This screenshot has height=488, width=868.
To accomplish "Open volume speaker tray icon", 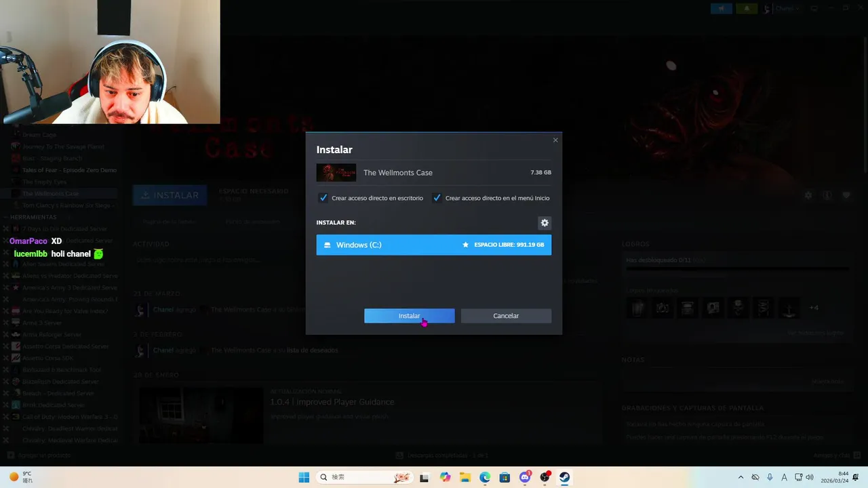I will [810, 477].
